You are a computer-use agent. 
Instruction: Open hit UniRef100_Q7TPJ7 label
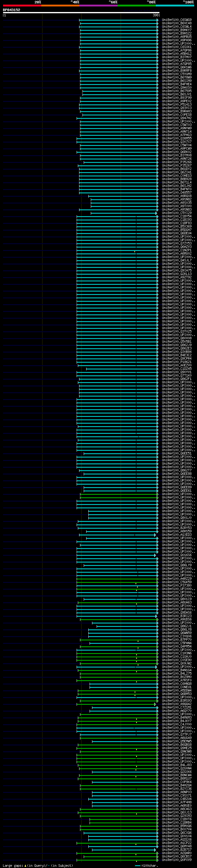(177, 735)
